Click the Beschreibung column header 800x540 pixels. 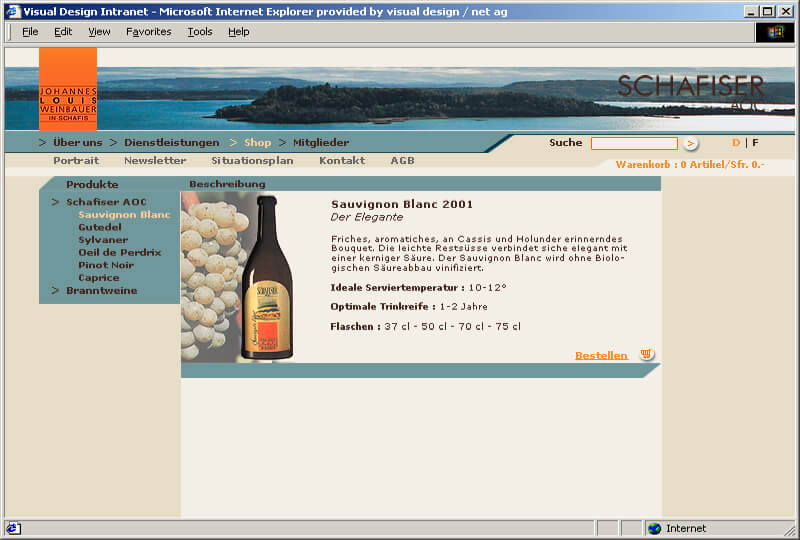tap(227, 184)
